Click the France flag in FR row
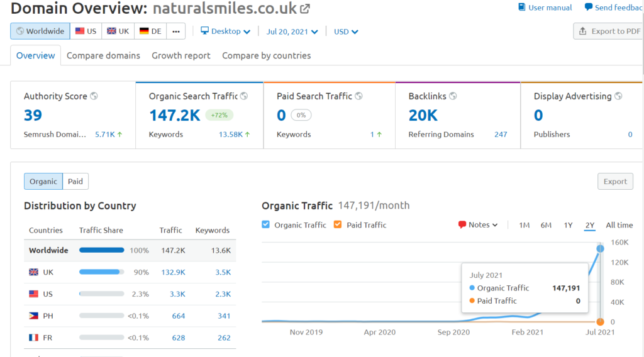Screen dimensions: 644x357 click(x=34, y=338)
